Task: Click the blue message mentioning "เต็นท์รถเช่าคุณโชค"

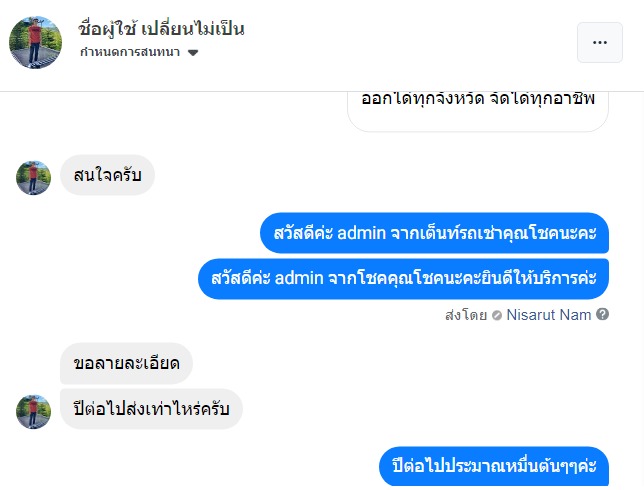Action: 434,234
